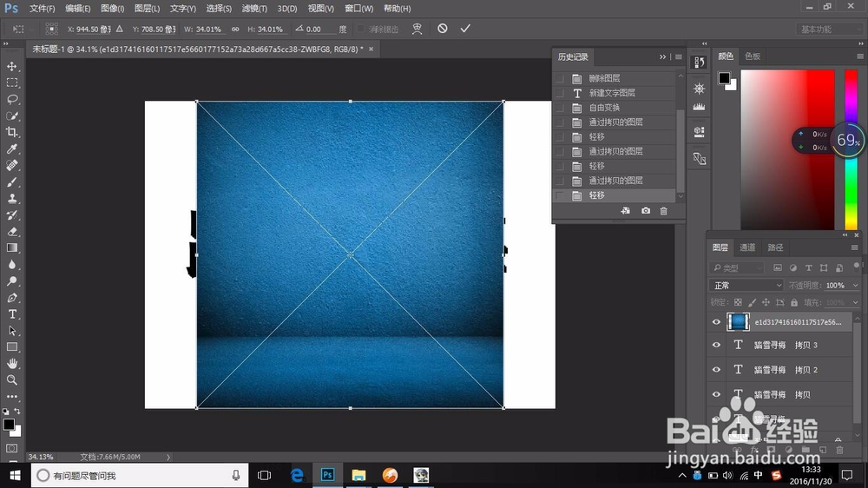Select the Eyedropper tool

[11, 149]
